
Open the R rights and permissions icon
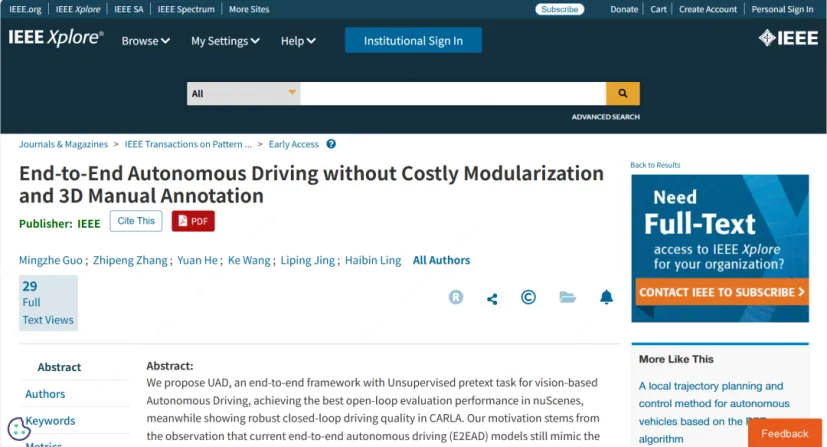point(456,297)
